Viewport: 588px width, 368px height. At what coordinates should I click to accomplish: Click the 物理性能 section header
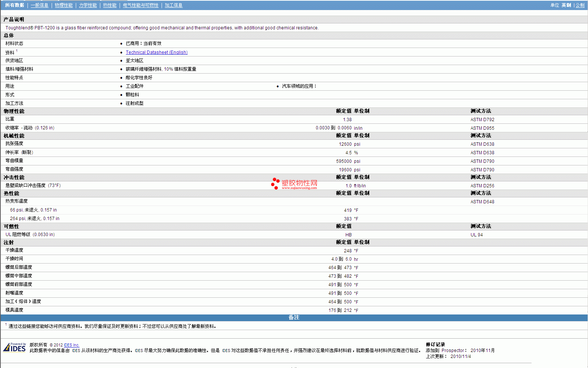(14, 111)
